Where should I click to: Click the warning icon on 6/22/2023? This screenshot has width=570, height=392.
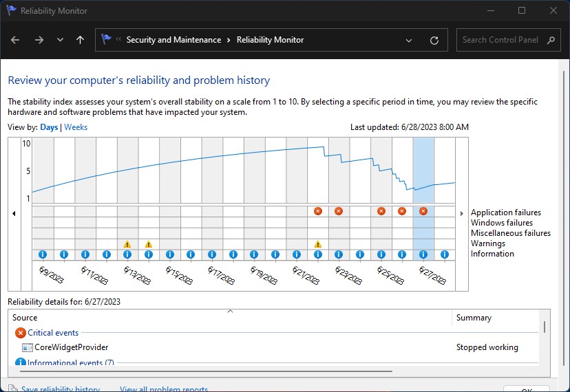pyautogui.click(x=317, y=243)
